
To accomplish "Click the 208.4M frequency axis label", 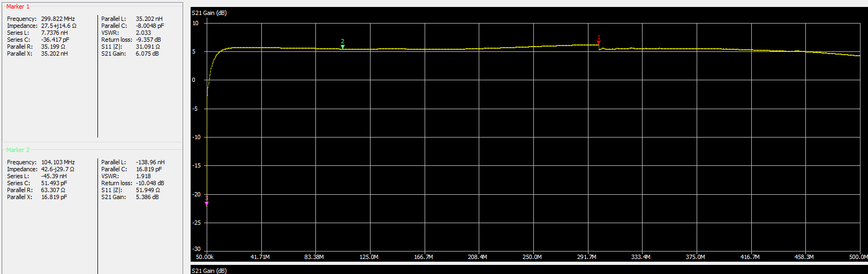I will 478,257.
